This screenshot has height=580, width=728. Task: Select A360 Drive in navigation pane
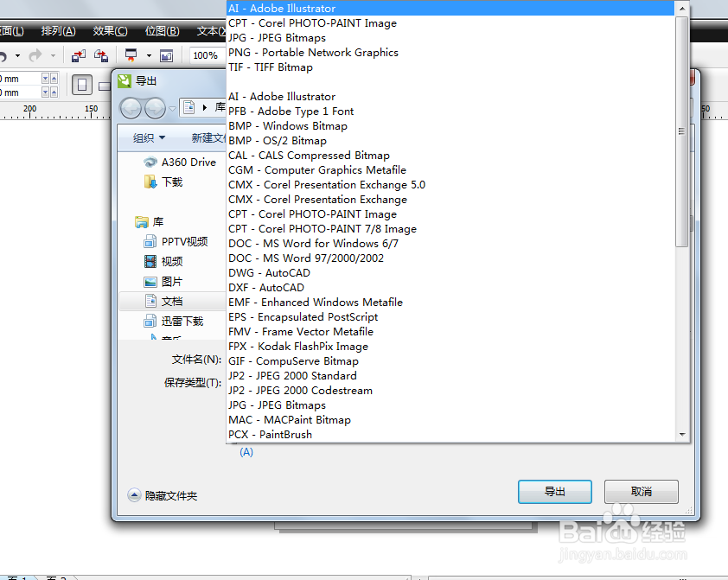pos(180,163)
